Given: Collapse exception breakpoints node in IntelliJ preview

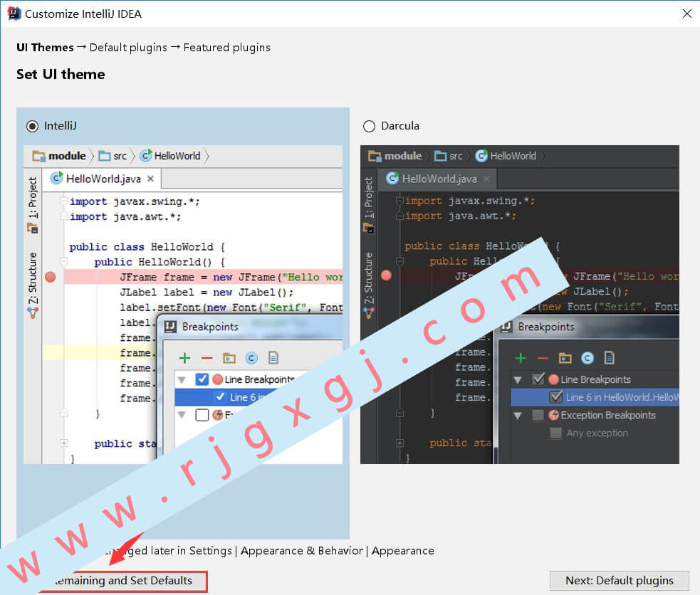Looking at the screenshot, I should [x=182, y=415].
